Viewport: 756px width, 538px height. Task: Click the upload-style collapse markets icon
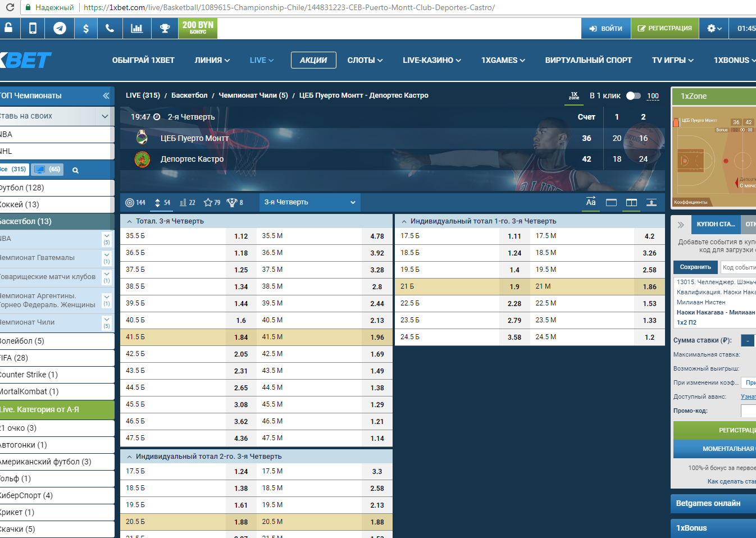(x=652, y=202)
